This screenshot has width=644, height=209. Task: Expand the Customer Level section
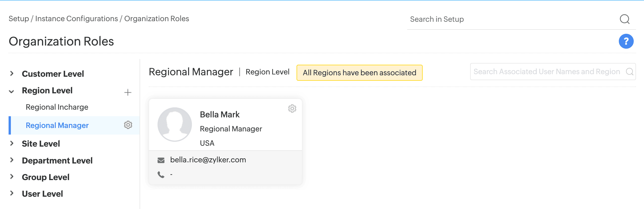pos(12,74)
